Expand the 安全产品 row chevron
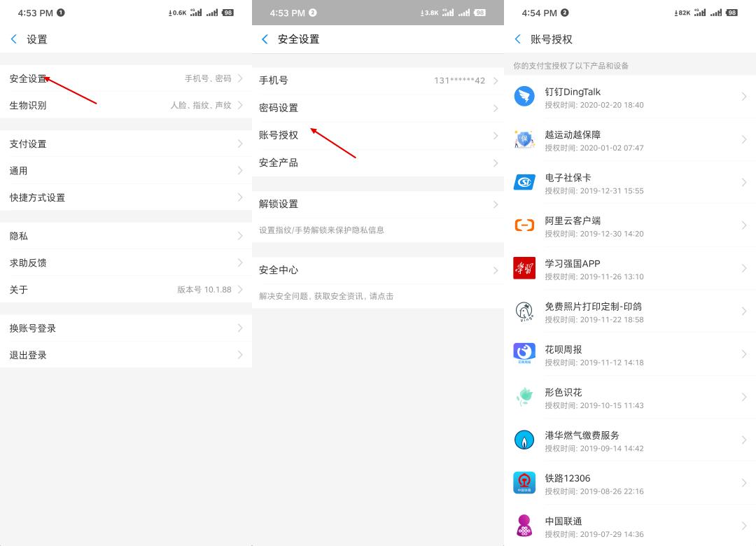This screenshot has width=756, height=546. [x=496, y=162]
